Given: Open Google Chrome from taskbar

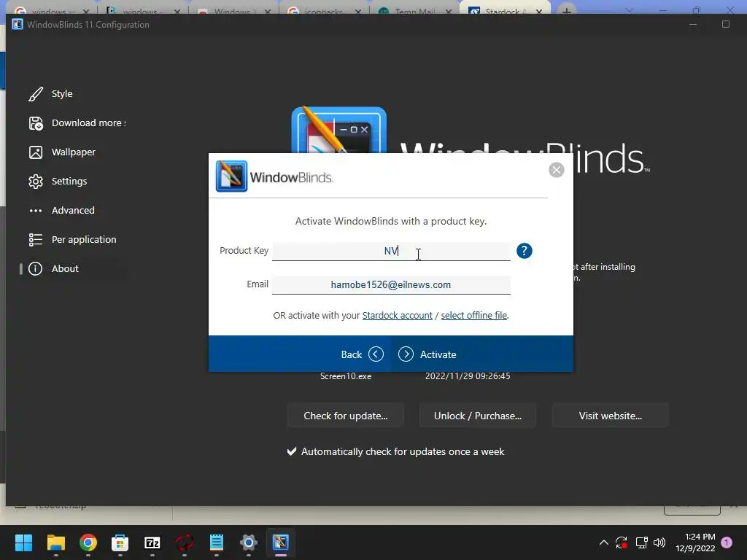Looking at the screenshot, I should point(88,542).
